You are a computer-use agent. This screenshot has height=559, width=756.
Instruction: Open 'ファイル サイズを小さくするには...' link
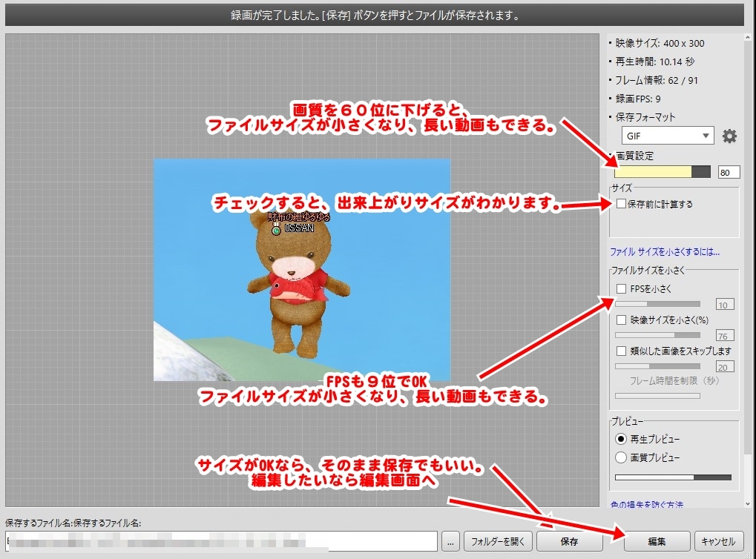click(x=664, y=251)
